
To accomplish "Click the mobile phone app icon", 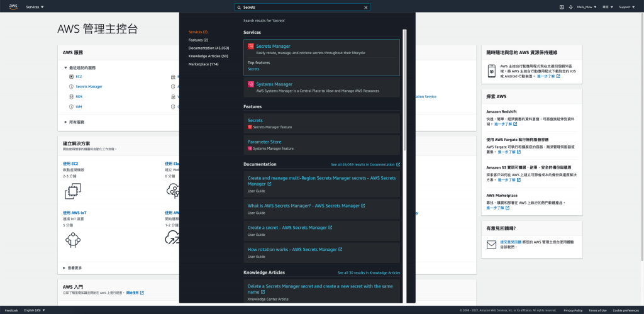I will click(491, 71).
